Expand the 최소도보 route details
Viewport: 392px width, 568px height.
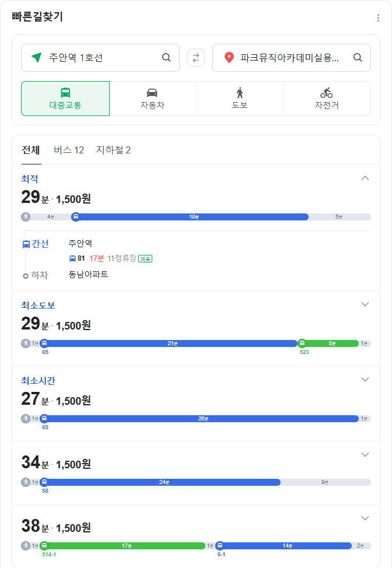365,304
